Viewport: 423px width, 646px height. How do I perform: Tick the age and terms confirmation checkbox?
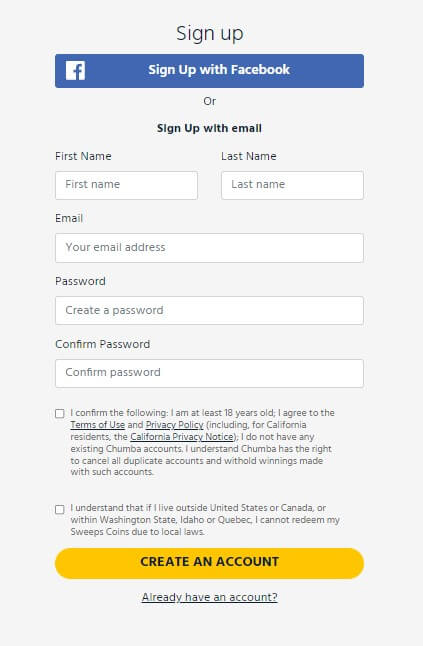click(x=60, y=413)
